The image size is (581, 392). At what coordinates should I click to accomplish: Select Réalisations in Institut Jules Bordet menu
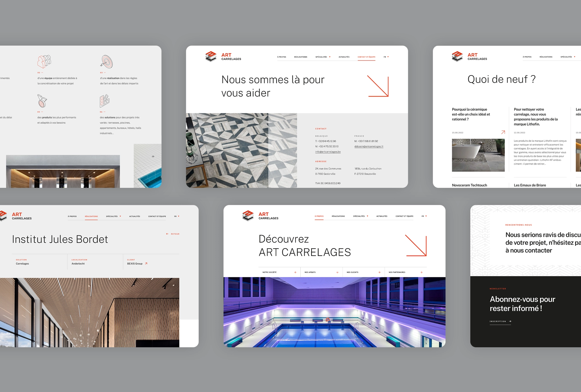click(91, 216)
